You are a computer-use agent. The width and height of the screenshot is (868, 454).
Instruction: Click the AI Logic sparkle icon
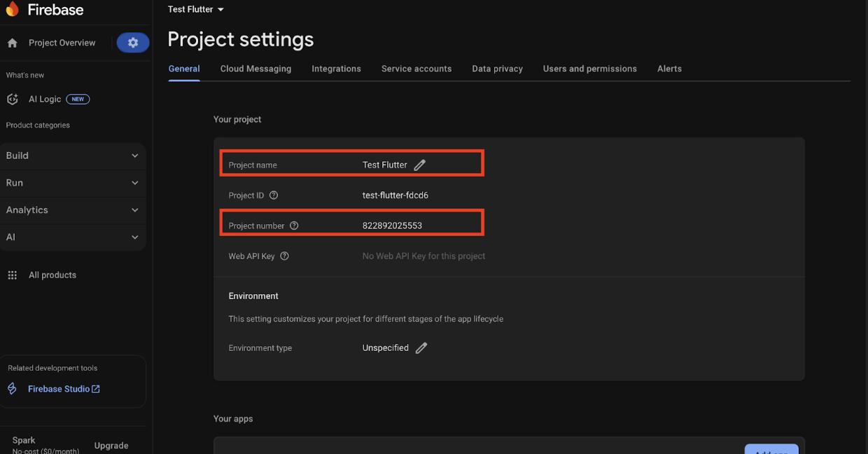pos(13,99)
